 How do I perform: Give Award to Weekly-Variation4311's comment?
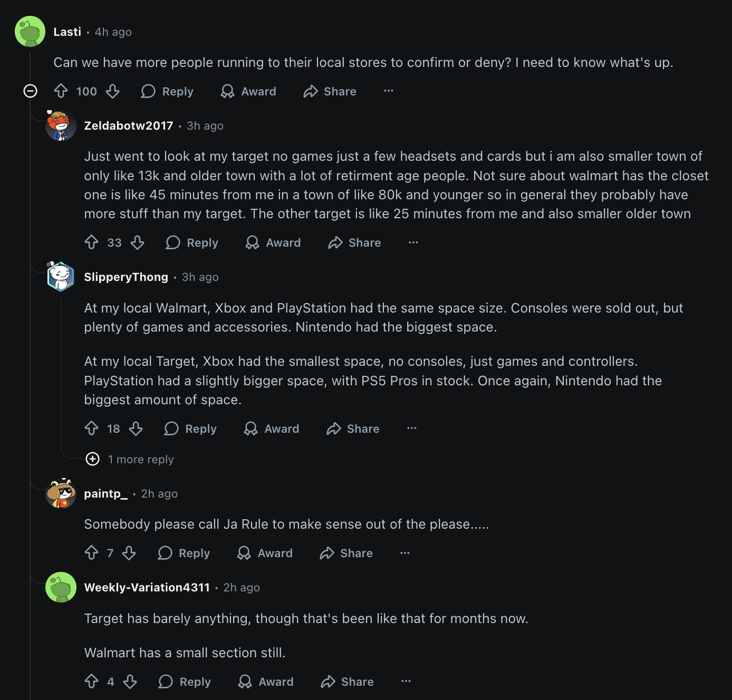[x=266, y=682]
